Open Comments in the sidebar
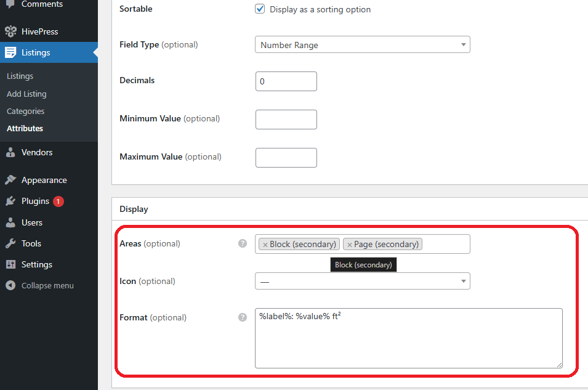Image resolution: width=588 pixels, height=390 pixels. point(42,4)
